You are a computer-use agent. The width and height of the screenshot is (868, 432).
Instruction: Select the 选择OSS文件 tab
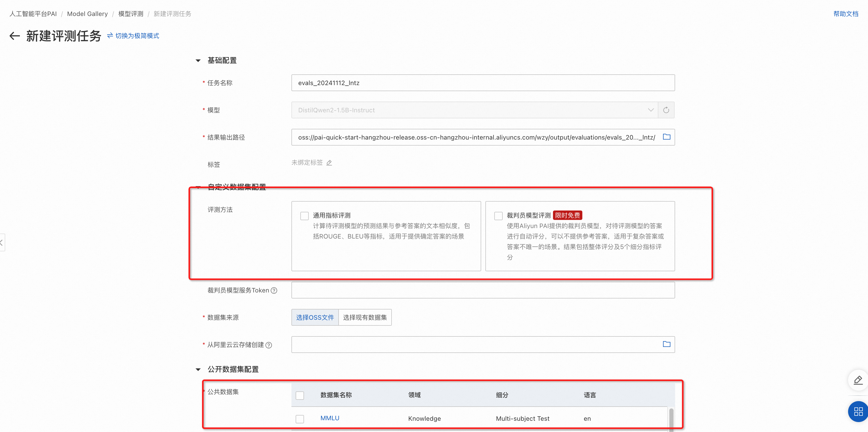click(315, 318)
